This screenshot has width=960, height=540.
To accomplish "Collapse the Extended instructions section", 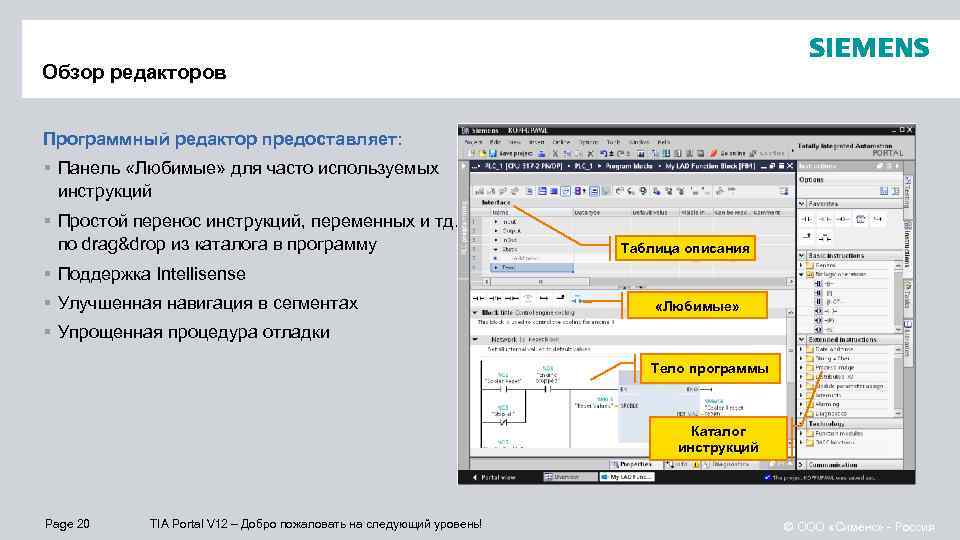I will (x=801, y=339).
